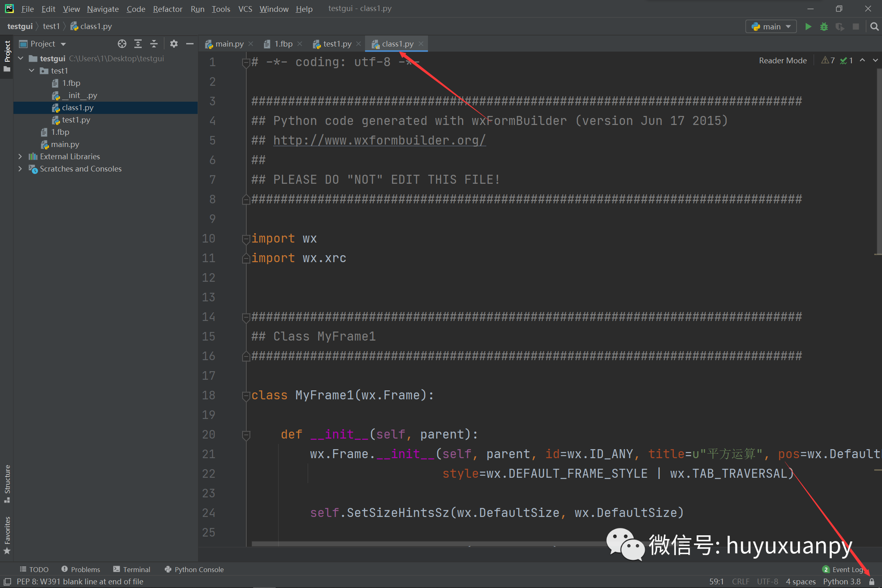Start debugging with the bug icon
This screenshot has width=882, height=588.
[x=824, y=26]
